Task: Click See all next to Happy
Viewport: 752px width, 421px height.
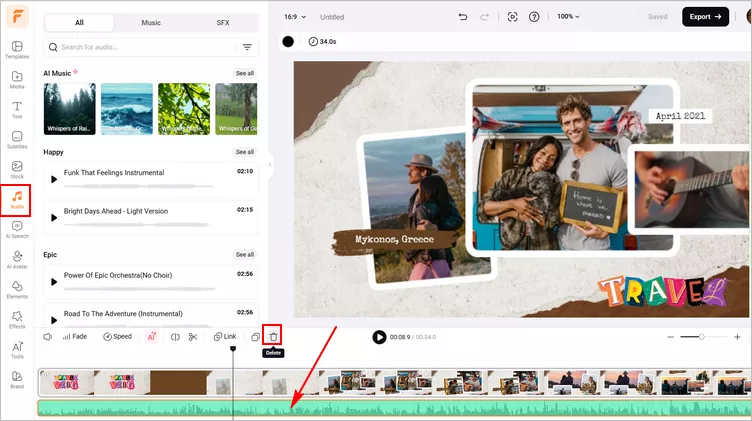Action: click(245, 152)
